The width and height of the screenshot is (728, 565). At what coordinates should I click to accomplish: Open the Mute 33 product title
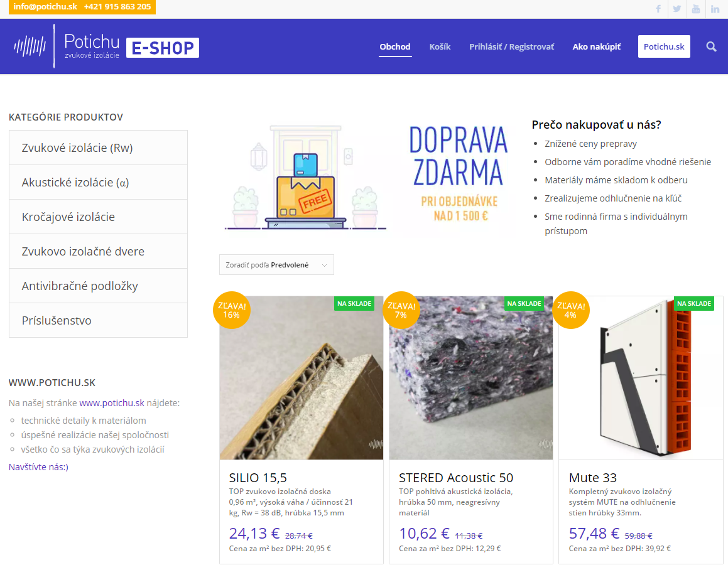(593, 477)
